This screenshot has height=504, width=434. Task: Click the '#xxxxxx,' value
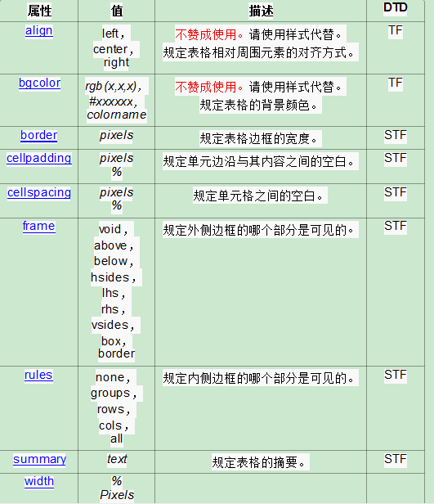(113, 102)
